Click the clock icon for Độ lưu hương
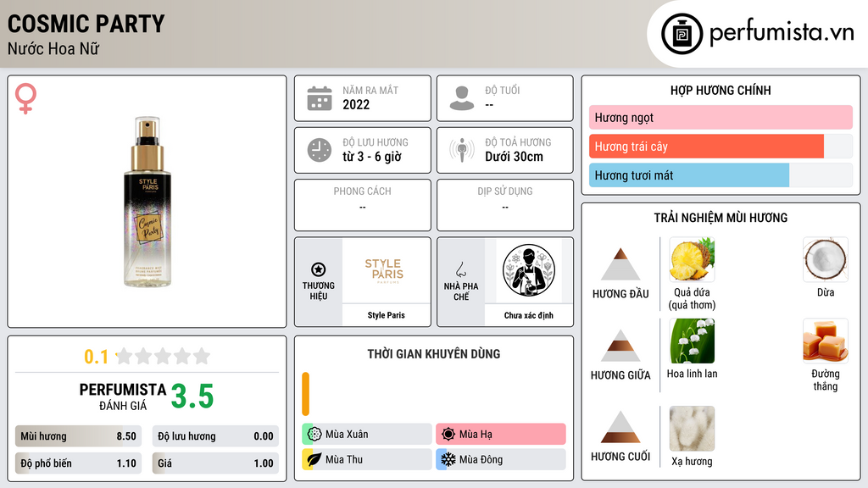868x488 pixels. pyautogui.click(x=320, y=150)
